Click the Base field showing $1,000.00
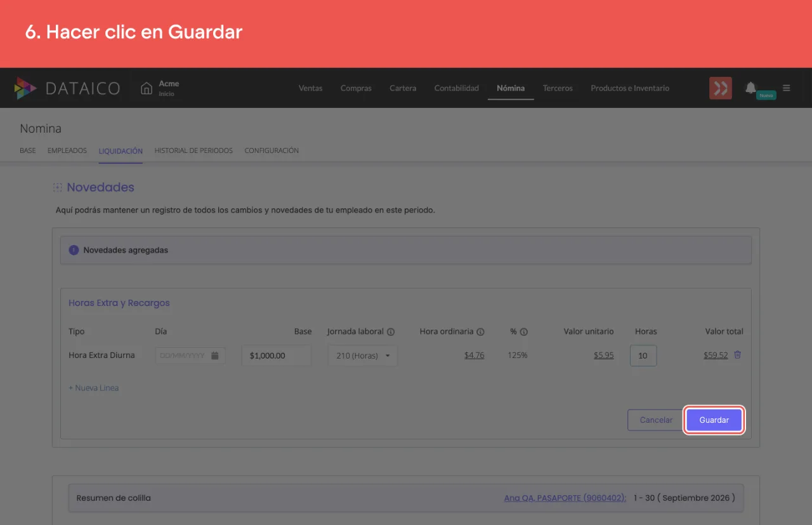Screen dimensions: 812x525 277,356
